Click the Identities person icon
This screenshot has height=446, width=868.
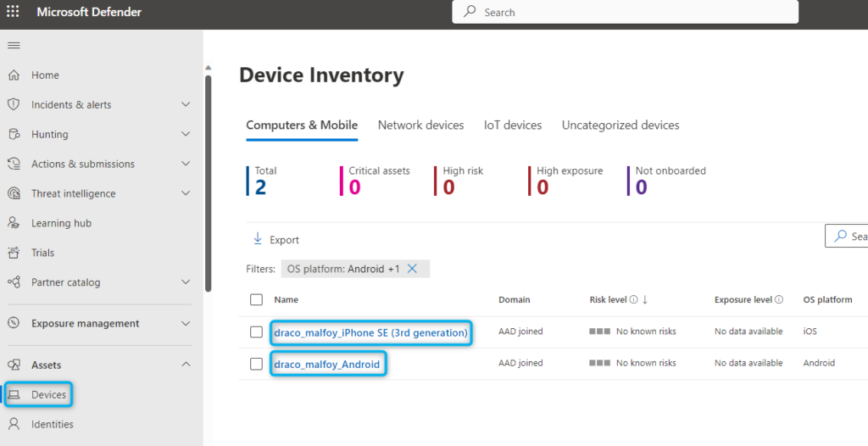14,424
